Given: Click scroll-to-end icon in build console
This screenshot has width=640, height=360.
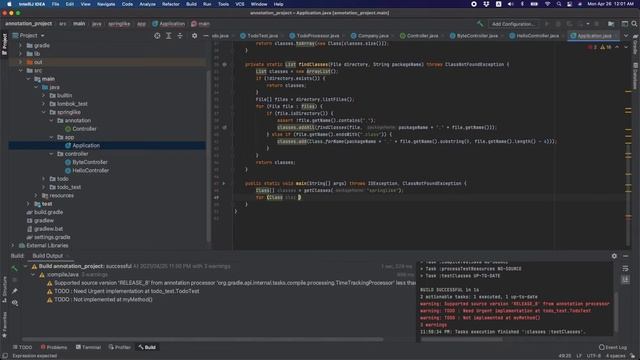Looking at the screenshot, I should pos(625,280).
